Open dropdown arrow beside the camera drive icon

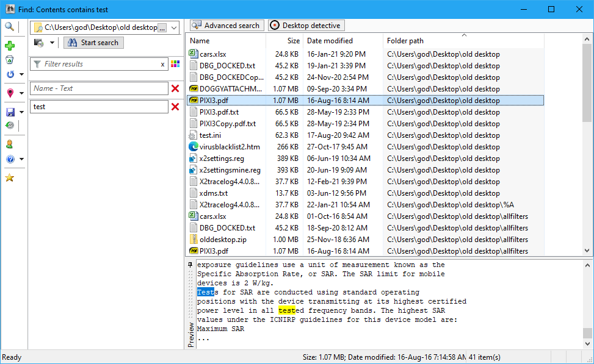tap(52, 43)
